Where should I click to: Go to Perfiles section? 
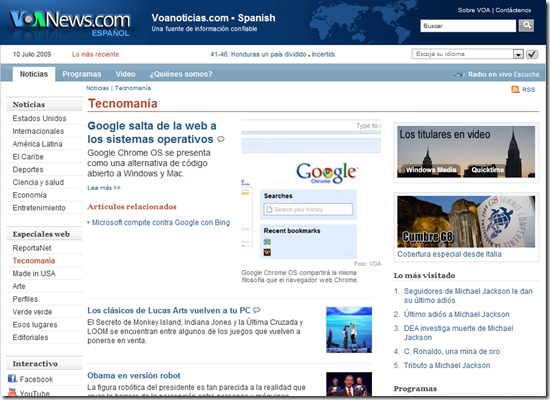coord(25,299)
